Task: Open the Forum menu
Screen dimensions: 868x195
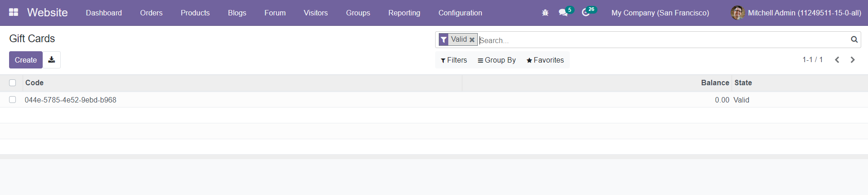Action: (275, 13)
